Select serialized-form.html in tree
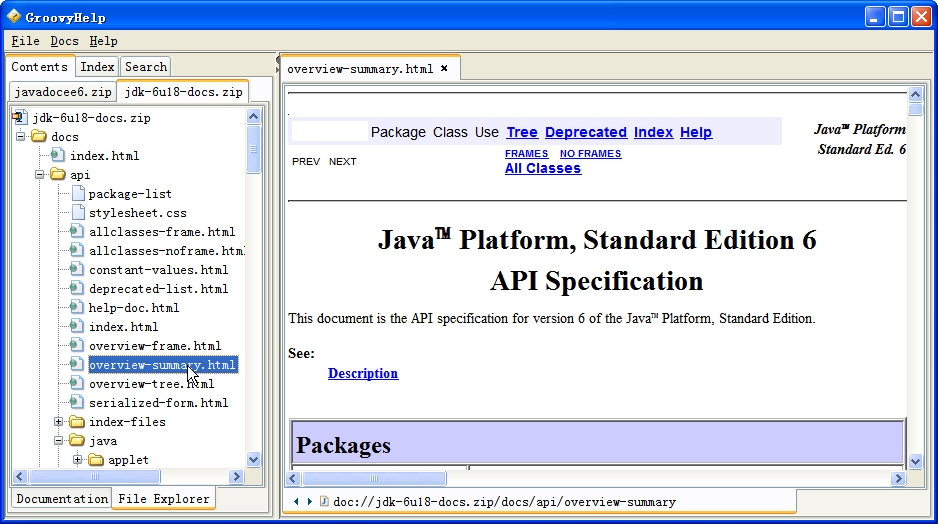 [159, 403]
